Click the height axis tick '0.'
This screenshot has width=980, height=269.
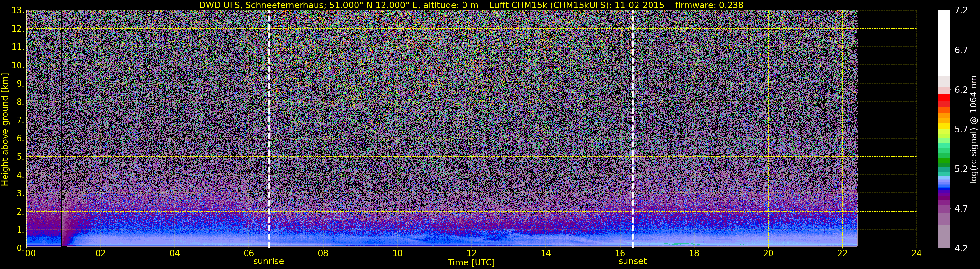click(x=20, y=248)
